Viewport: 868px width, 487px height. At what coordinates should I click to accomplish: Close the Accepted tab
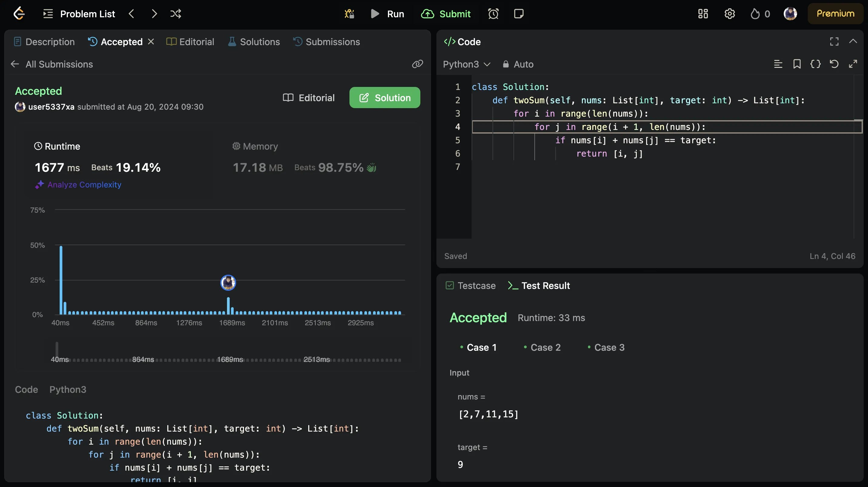[x=151, y=41]
